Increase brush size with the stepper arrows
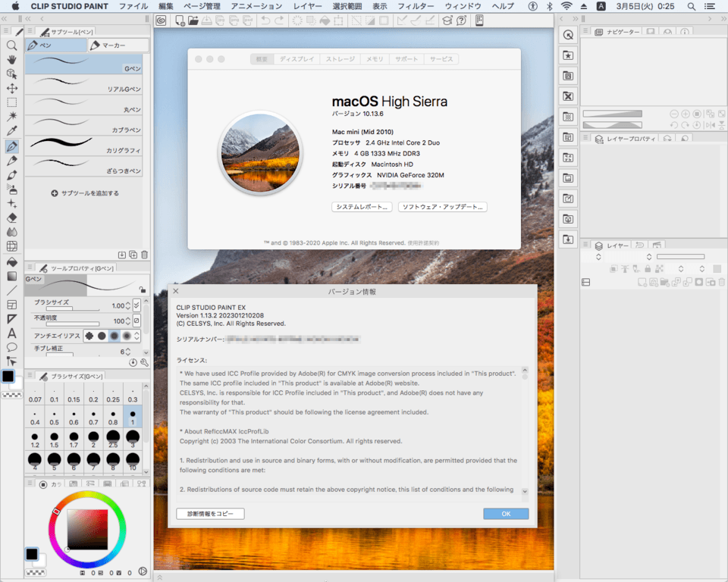Screen dimensions: 728x582 pyautogui.click(x=127, y=304)
